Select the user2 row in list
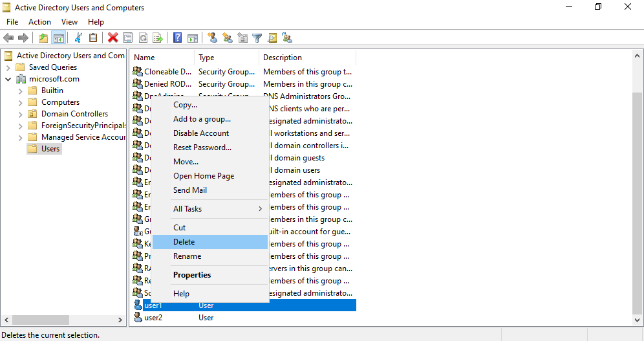644x341 pixels. (244, 318)
